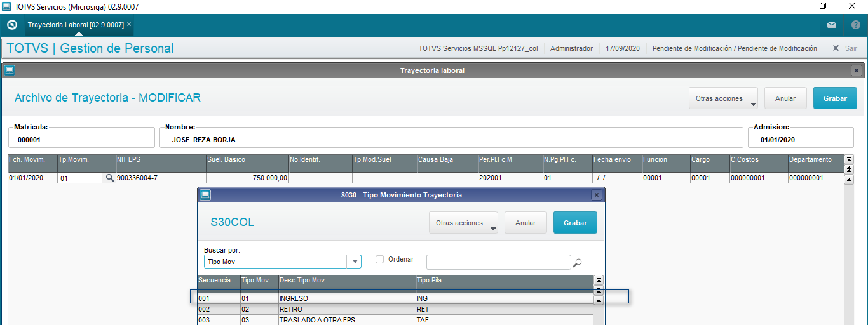Click Pendiente de Modificación status text
This screenshot has height=325, width=868.
click(735, 48)
